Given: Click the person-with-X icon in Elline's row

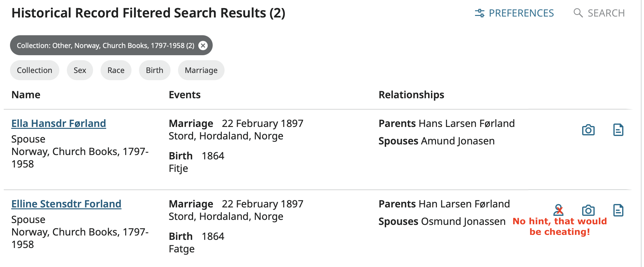Looking at the screenshot, I should (x=558, y=210).
